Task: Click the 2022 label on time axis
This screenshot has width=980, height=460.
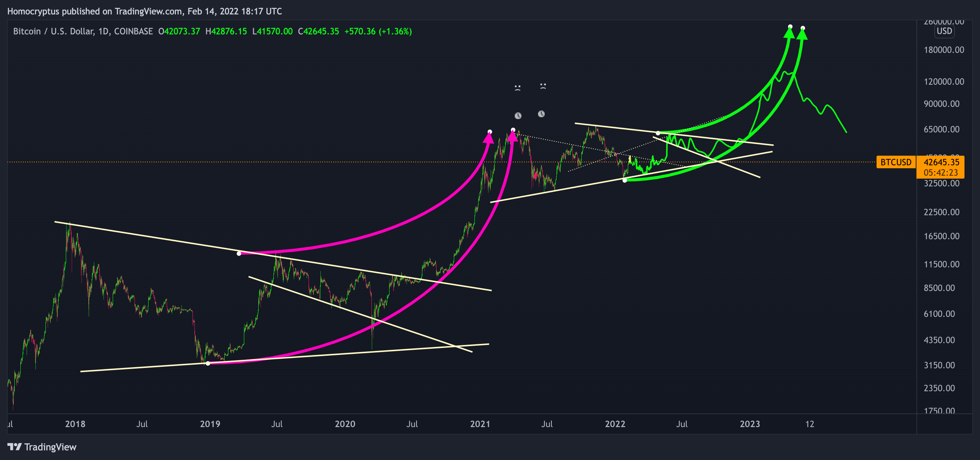Action: tap(615, 424)
